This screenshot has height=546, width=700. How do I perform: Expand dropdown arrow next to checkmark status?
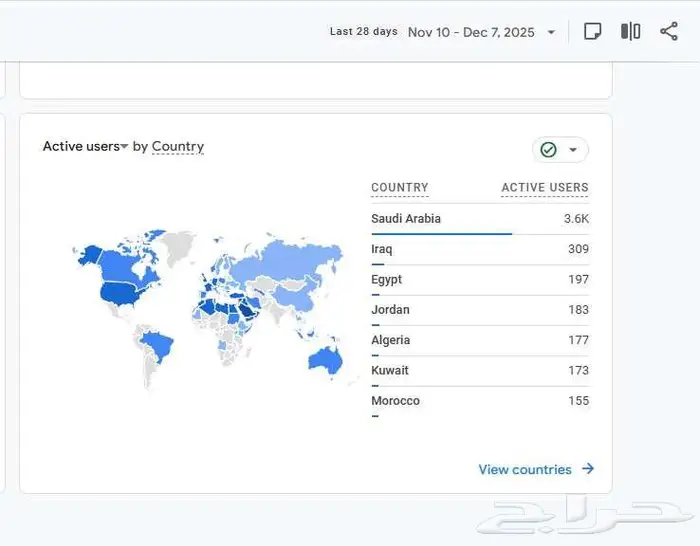[573, 150]
